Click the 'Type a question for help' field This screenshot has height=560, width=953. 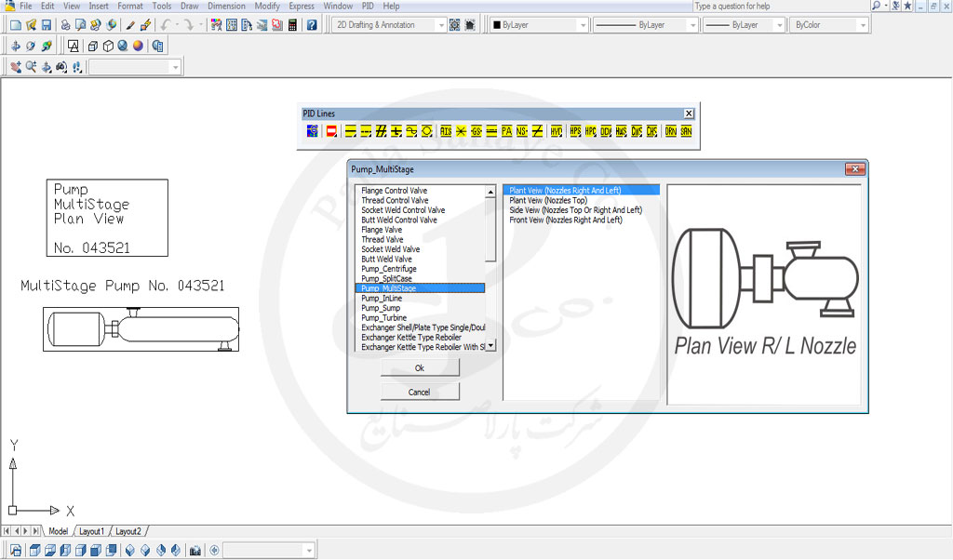(x=781, y=7)
